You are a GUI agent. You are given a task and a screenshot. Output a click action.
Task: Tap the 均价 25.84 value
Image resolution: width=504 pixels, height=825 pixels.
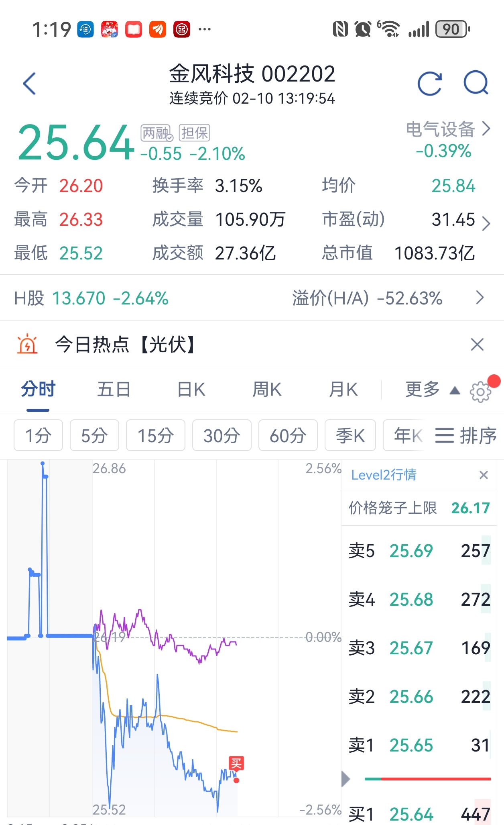[x=453, y=186]
